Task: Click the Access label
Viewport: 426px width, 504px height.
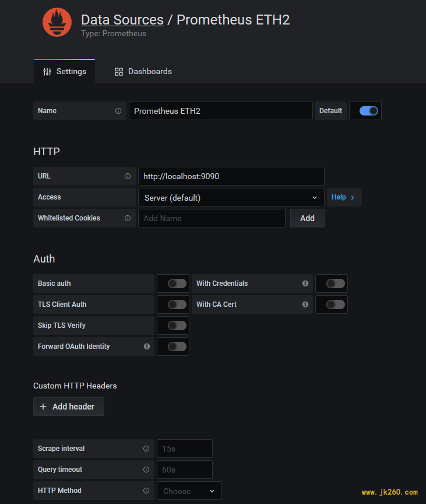Action: 50,197
